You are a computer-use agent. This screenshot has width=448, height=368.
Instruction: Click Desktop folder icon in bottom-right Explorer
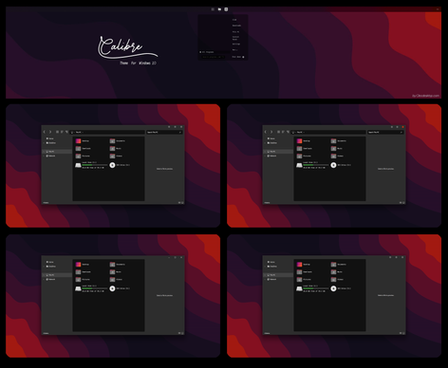(299, 264)
